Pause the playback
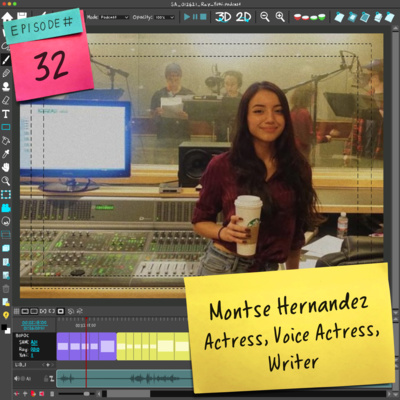 tap(195, 17)
